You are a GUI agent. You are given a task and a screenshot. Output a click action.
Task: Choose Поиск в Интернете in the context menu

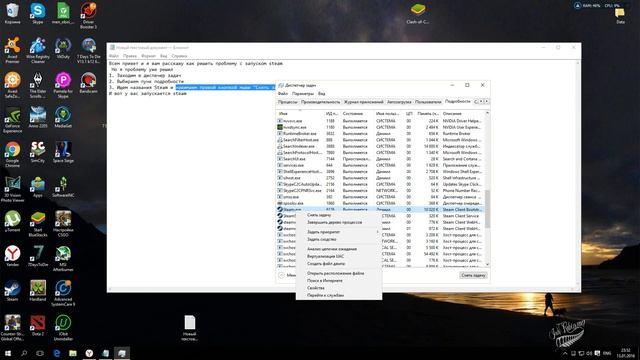click(x=339, y=281)
